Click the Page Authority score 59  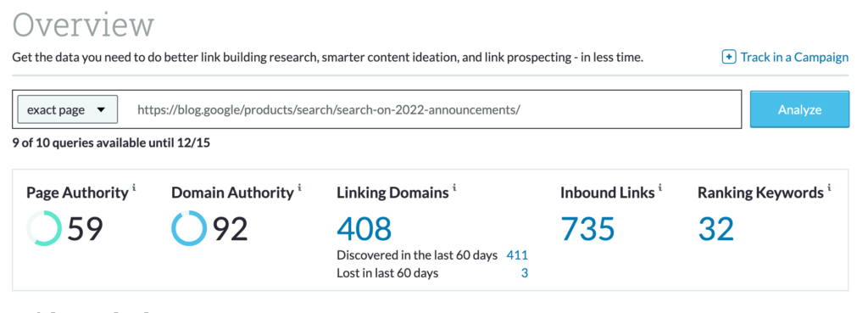pos(86,229)
